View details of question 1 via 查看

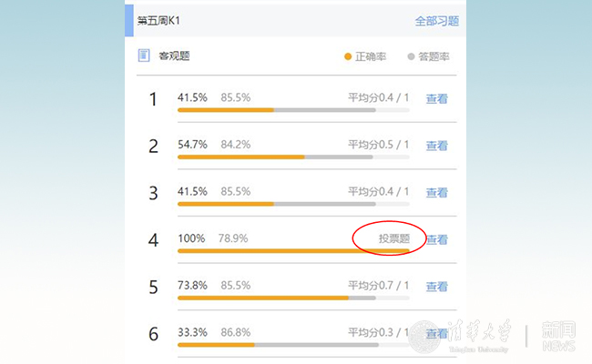point(437,99)
